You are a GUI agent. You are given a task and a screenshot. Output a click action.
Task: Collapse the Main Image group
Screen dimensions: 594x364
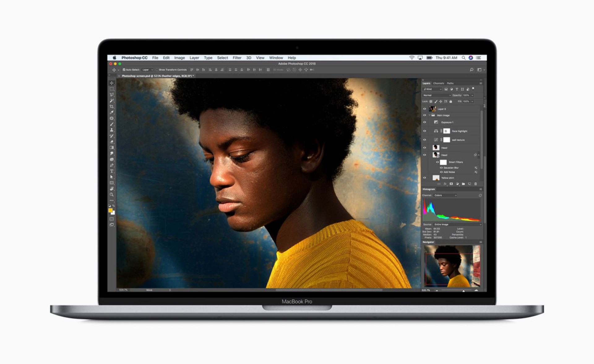430,115
